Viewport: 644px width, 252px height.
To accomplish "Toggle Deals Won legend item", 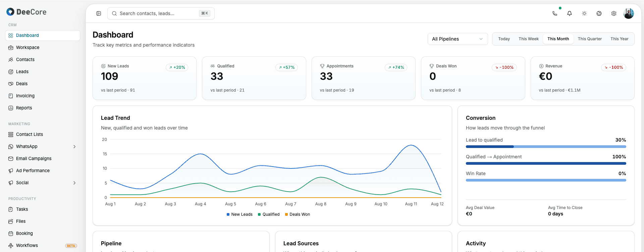I will click(298, 214).
